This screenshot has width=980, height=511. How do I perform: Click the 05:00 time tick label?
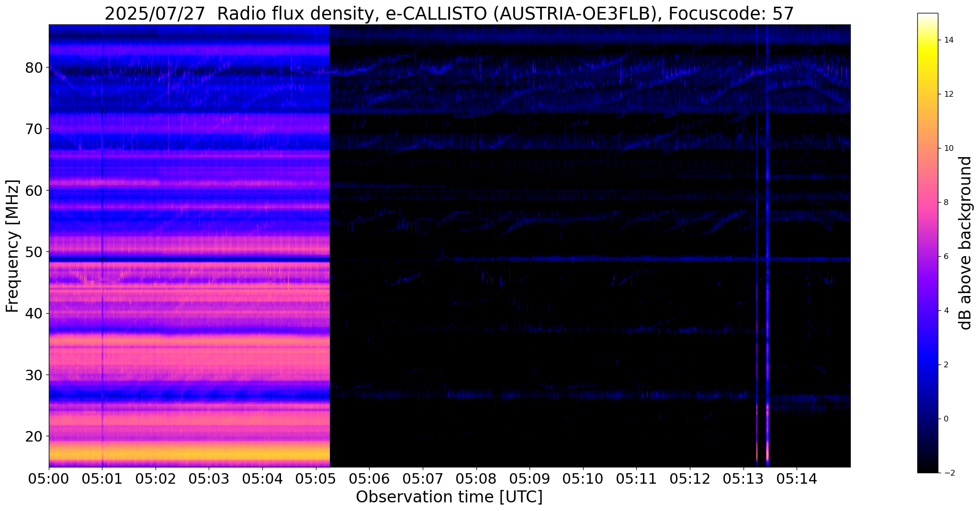(49, 479)
